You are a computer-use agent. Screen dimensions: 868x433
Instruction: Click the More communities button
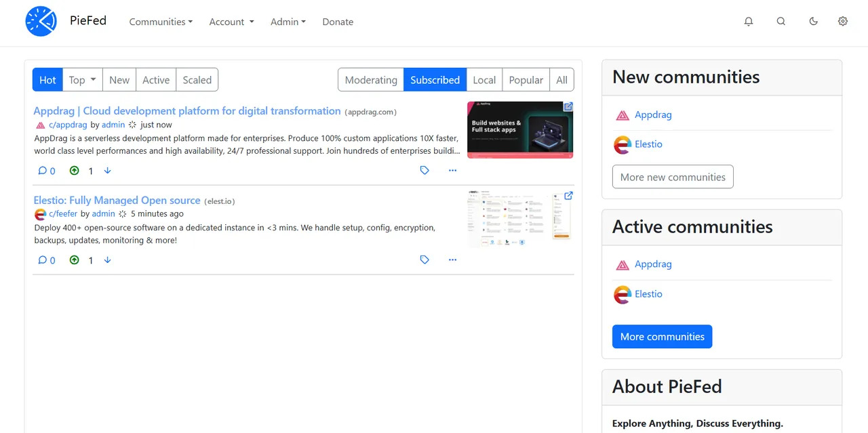(x=662, y=337)
